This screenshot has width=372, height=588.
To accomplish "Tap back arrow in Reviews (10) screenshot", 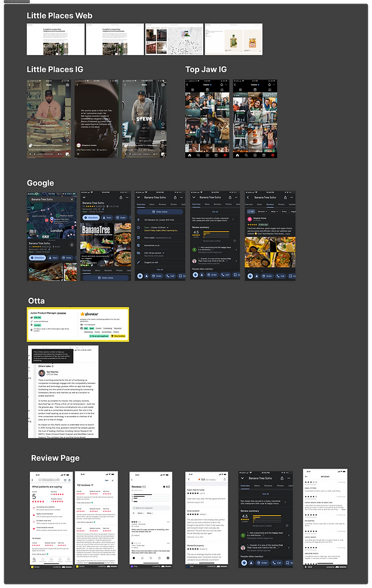I will 132,480.
